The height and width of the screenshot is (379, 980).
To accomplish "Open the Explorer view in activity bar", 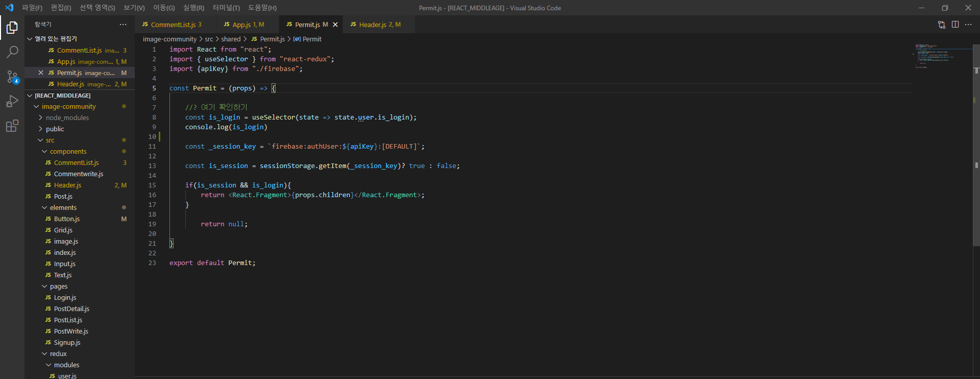I will 12,28.
